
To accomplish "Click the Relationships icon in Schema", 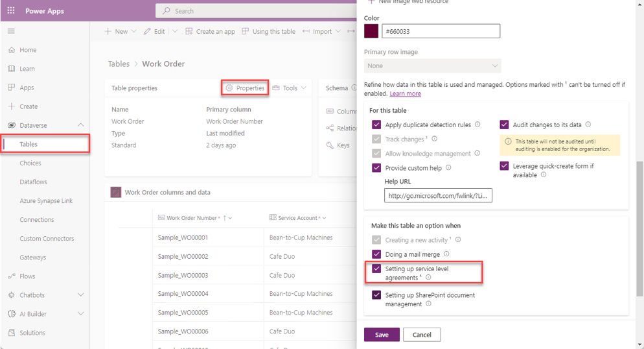I will (x=330, y=128).
